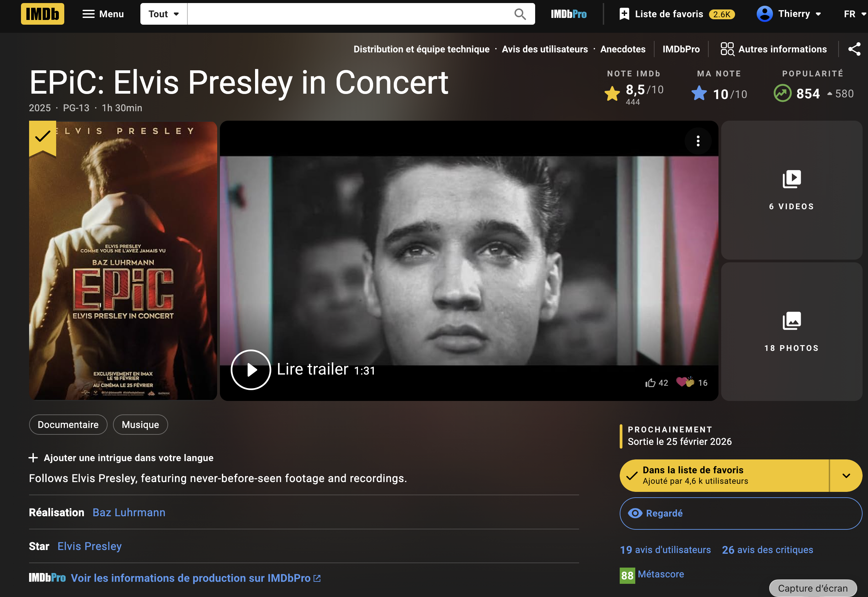Like the trailer with thumbs-up icon
Image resolution: width=868 pixels, height=597 pixels.
(650, 383)
